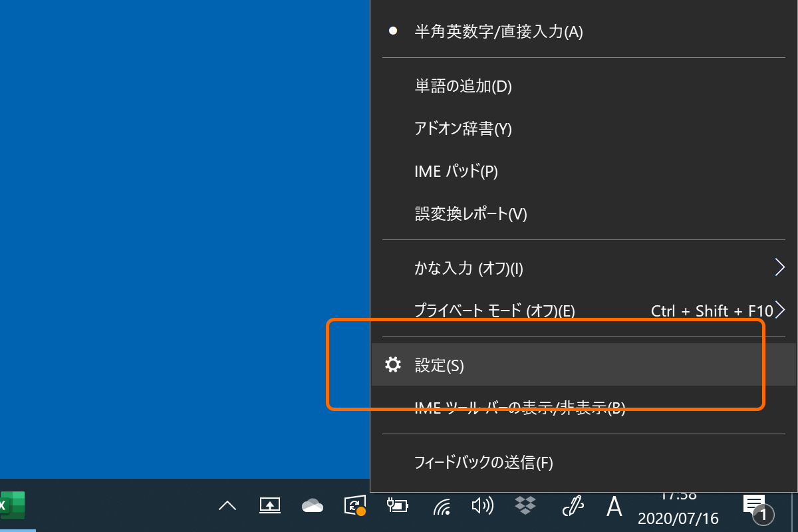
Task: Click the IME 'A' input mode indicator
Action: point(613,507)
